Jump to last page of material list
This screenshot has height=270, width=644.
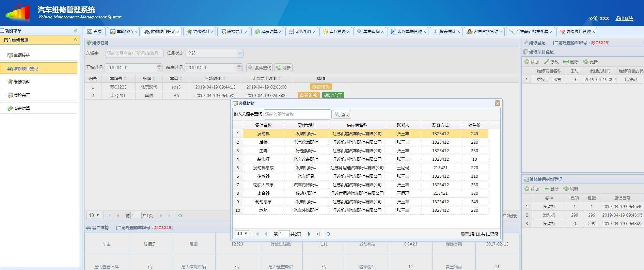318,234
